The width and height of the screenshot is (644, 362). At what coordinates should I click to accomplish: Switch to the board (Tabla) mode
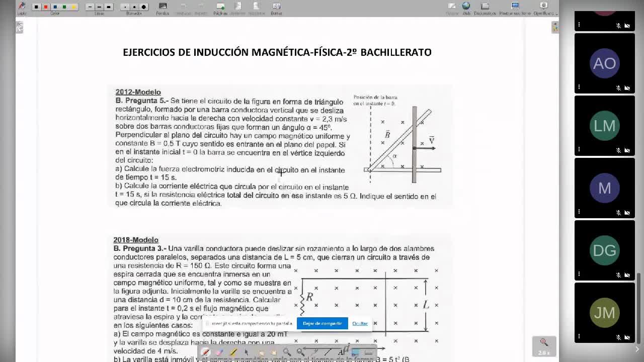coord(452,8)
